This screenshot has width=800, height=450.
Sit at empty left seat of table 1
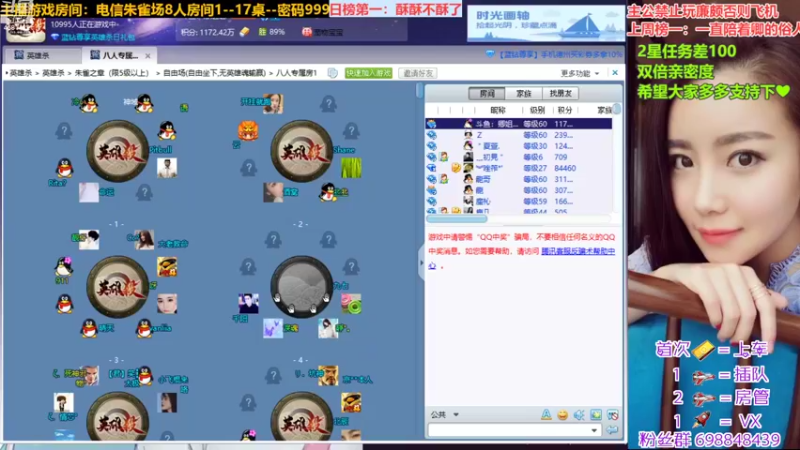click(64, 131)
